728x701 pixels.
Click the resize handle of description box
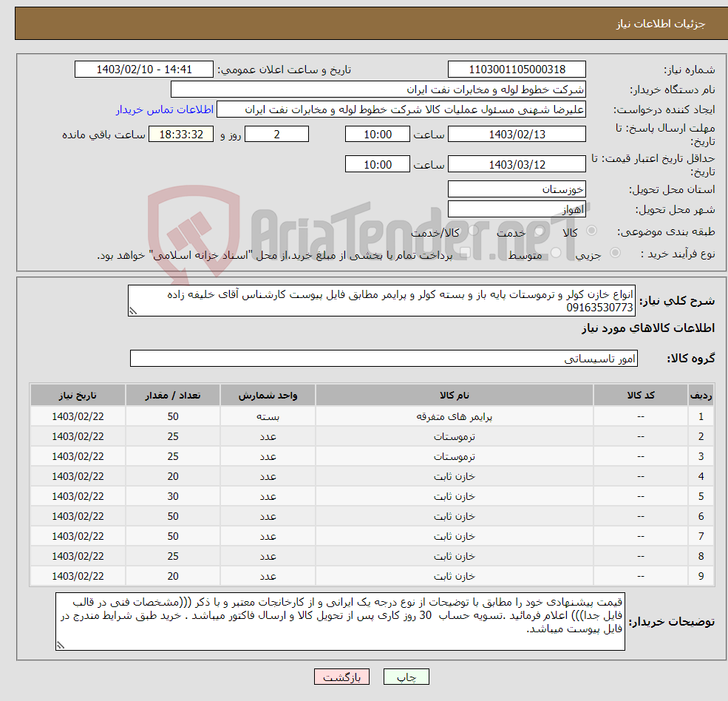[133, 311]
